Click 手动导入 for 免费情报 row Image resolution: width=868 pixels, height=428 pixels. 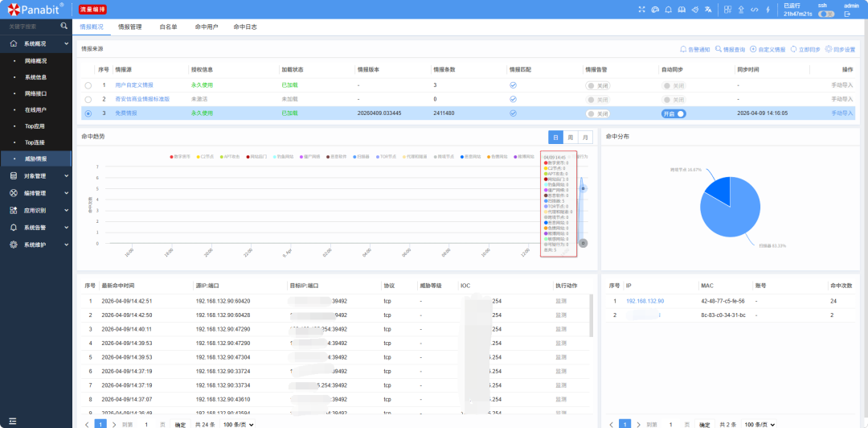tap(842, 113)
